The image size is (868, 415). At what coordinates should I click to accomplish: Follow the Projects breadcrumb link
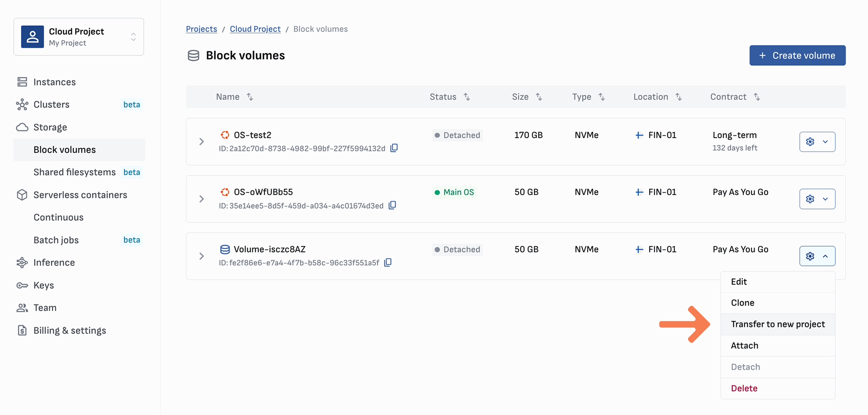201,29
